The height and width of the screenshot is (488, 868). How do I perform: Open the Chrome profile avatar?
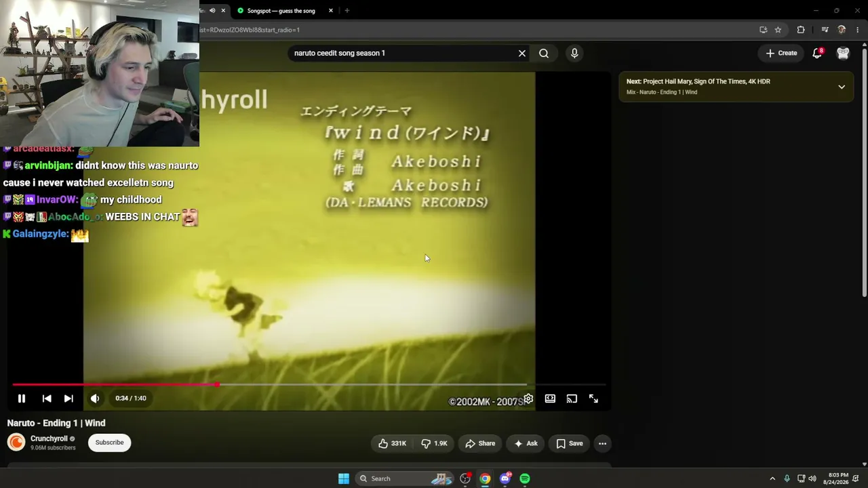click(842, 30)
